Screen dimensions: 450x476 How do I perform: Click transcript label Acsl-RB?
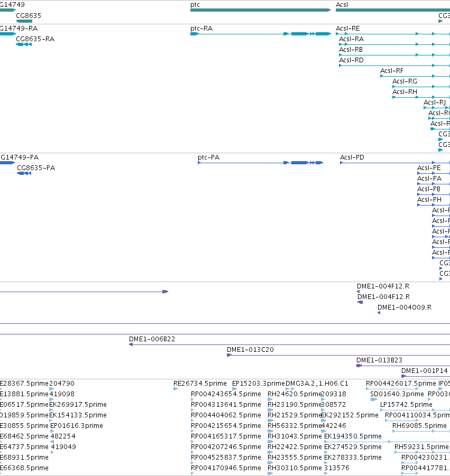click(x=351, y=50)
